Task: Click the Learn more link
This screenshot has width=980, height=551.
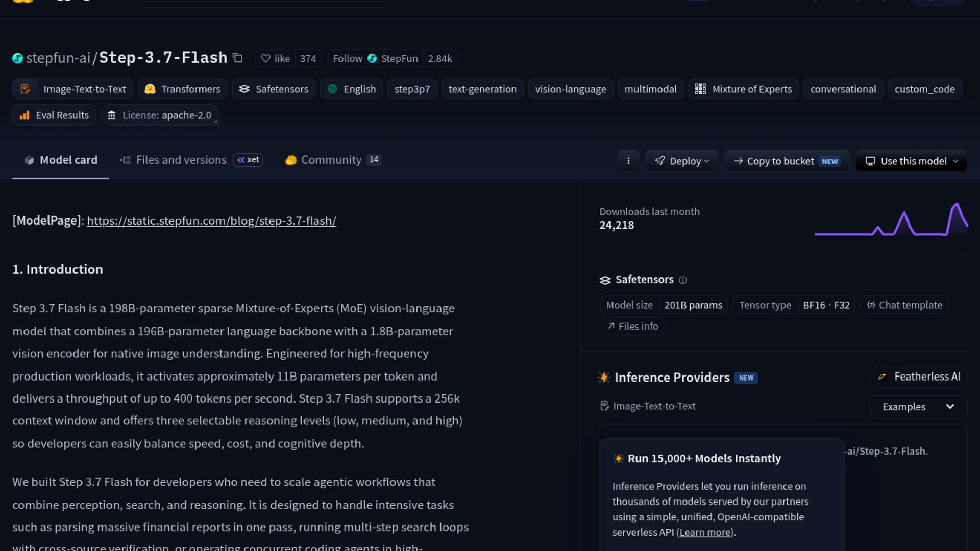Action: 705,532
